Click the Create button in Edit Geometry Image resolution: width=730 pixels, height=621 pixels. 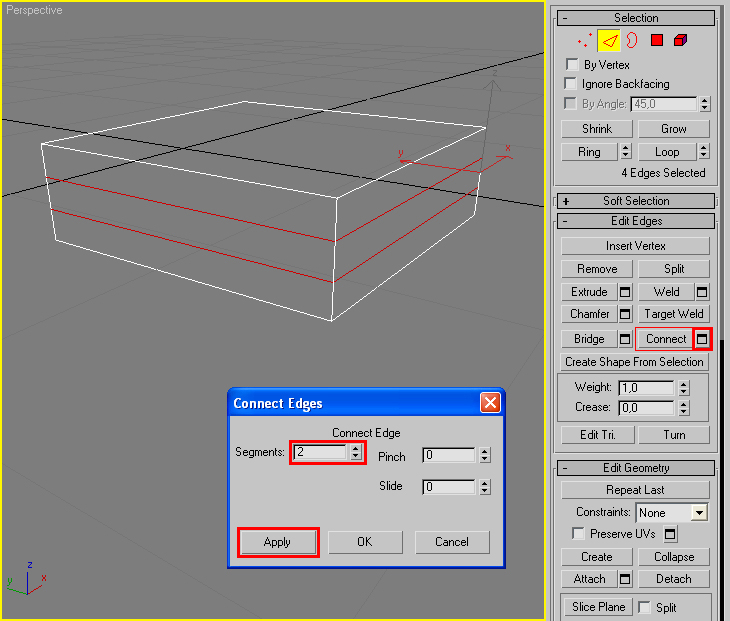(x=597, y=557)
